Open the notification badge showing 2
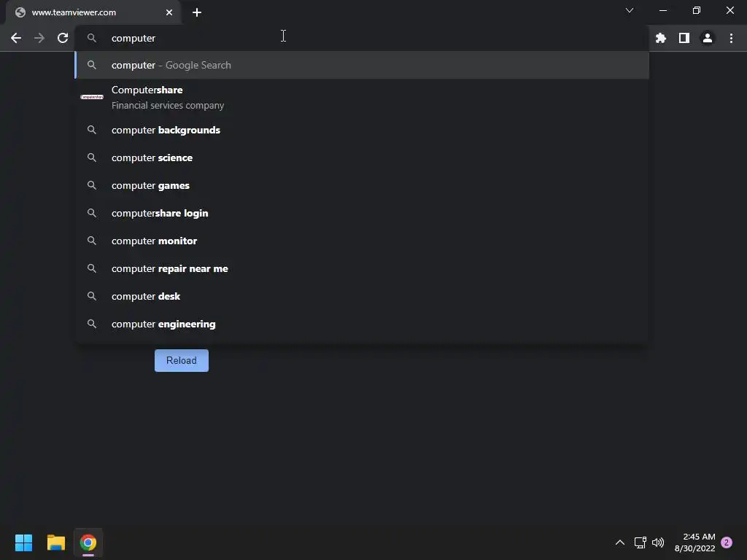Image resolution: width=747 pixels, height=560 pixels. click(727, 542)
